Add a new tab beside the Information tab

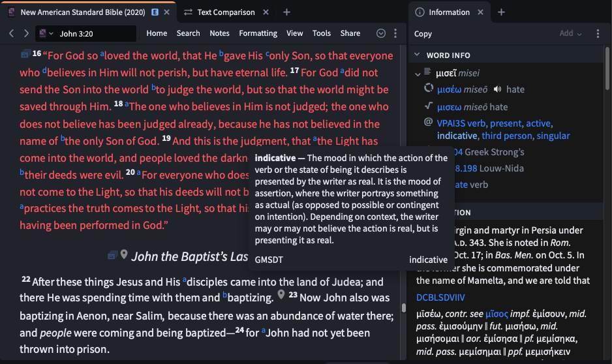tap(501, 12)
